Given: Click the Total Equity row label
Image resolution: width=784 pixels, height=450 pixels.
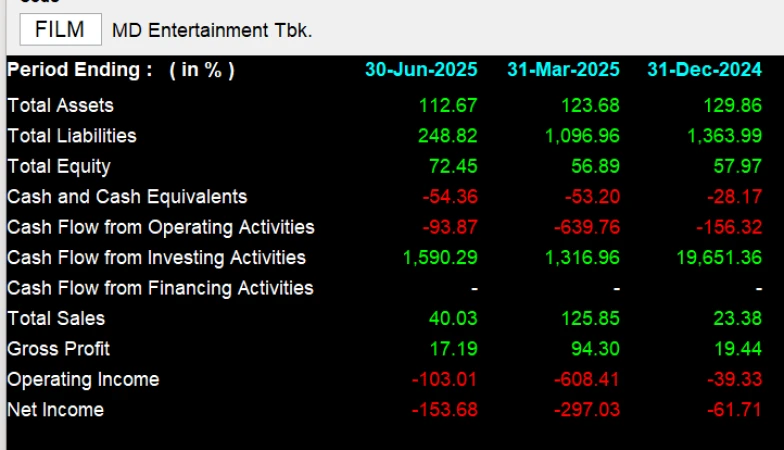Looking at the screenshot, I should coord(58,166).
